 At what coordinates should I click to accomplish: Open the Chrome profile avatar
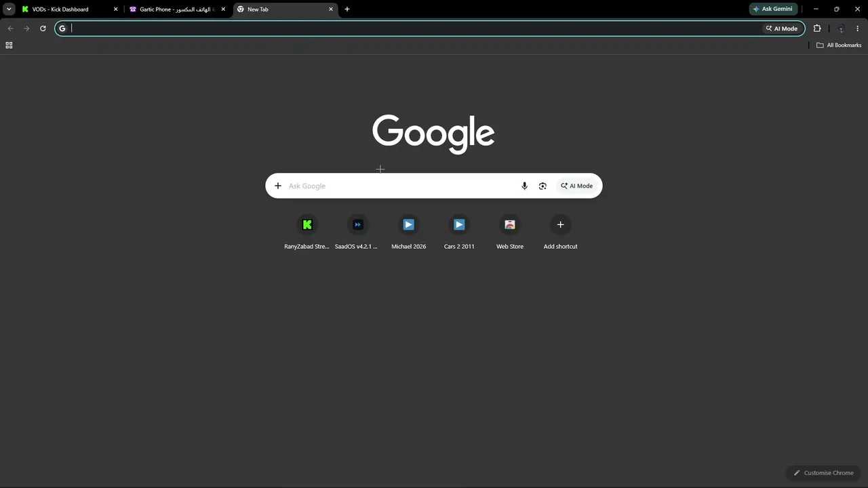tap(841, 28)
